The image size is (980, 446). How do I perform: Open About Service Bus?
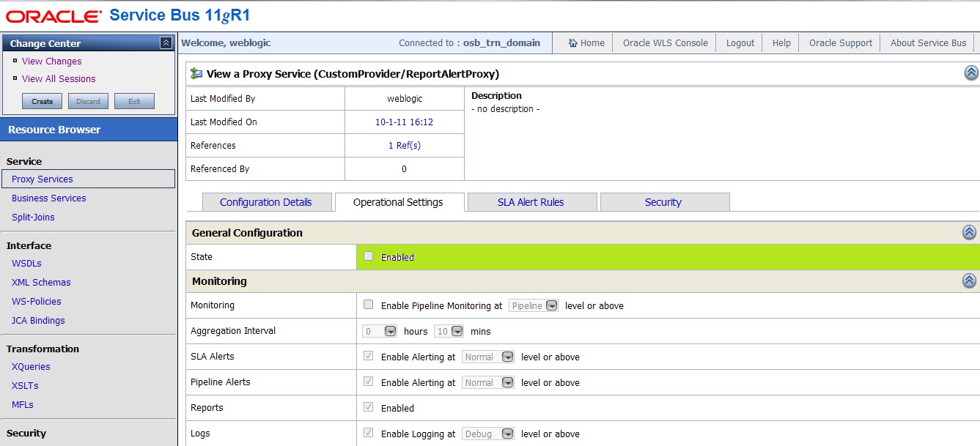pos(929,43)
